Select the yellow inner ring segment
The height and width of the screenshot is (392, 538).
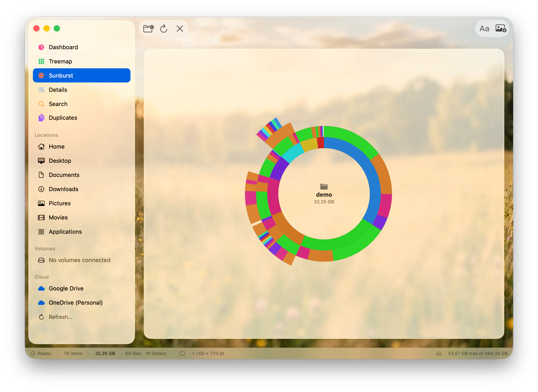(x=309, y=145)
